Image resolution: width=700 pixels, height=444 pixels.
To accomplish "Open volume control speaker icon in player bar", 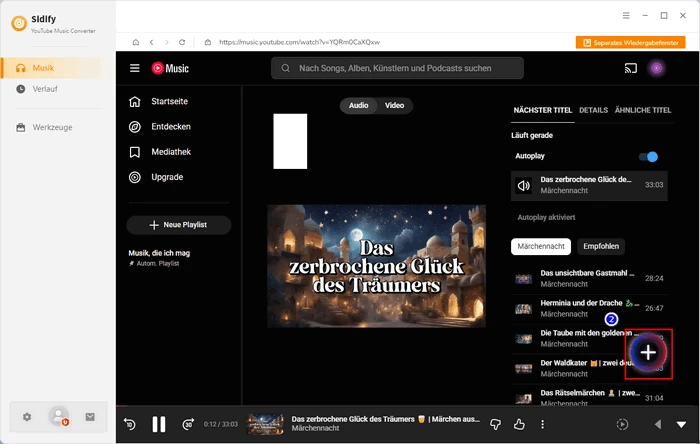I will [657, 424].
